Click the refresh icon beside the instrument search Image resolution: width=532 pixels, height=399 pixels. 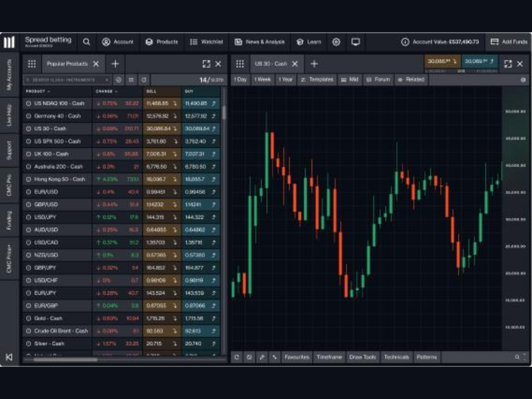[x=144, y=80]
